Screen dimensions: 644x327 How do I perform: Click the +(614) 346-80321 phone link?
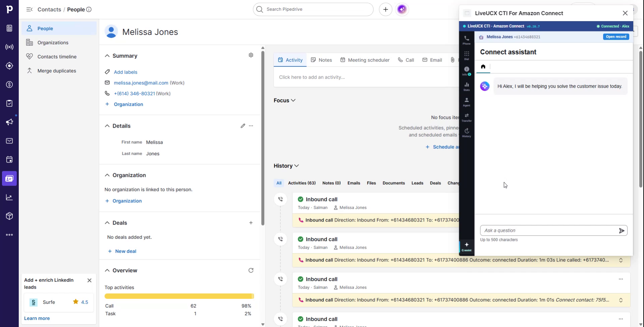pyautogui.click(x=135, y=94)
